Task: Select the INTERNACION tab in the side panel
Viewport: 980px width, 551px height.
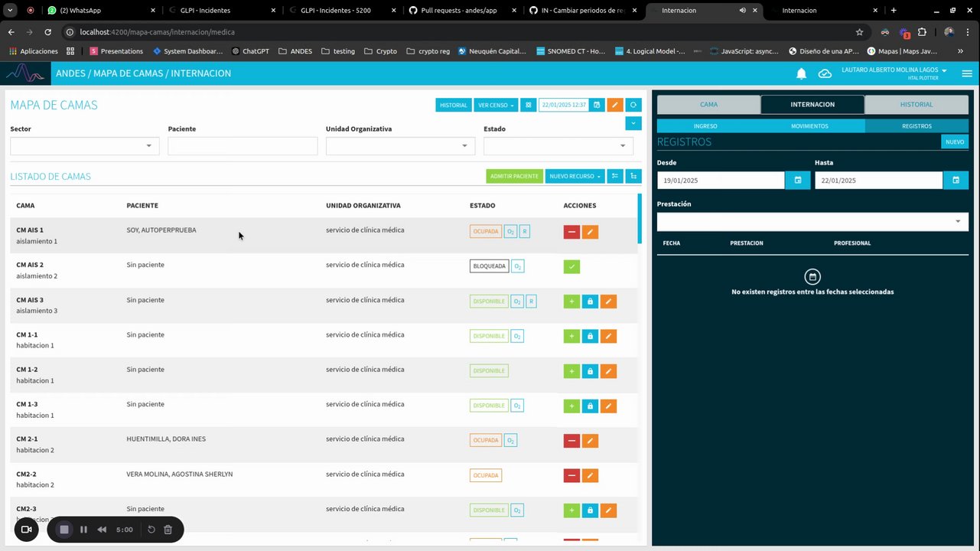Action: point(812,105)
